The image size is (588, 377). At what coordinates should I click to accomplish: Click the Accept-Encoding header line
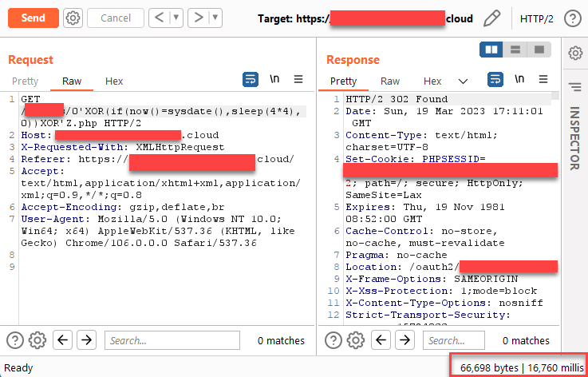[123, 208]
